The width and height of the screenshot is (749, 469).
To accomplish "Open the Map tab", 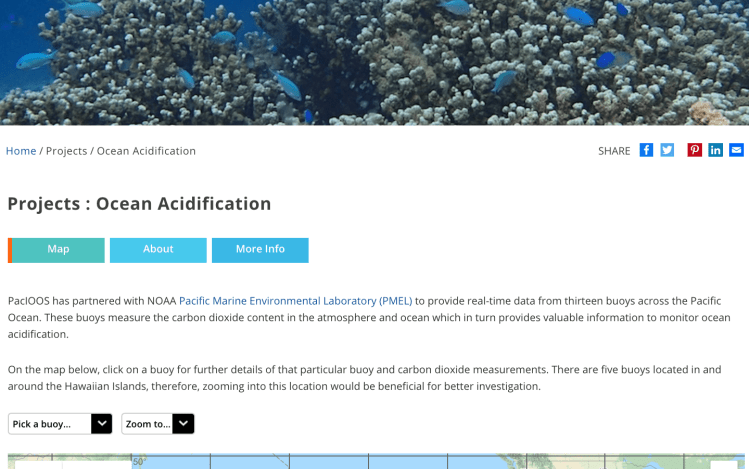I will 58,250.
